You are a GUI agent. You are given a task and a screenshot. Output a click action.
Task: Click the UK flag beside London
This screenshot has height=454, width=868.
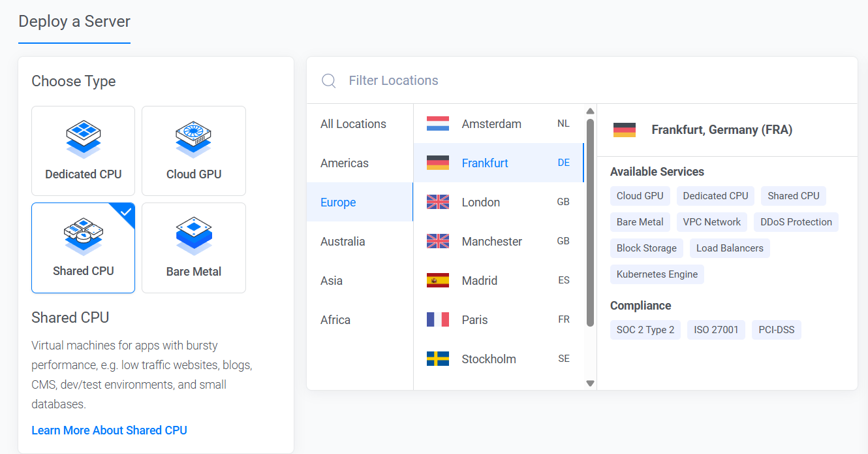438,202
